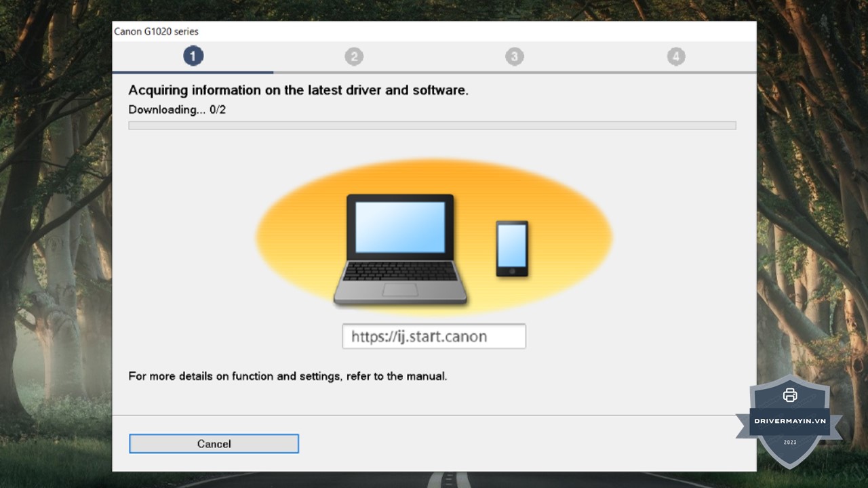Click the download progress bar

click(x=432, y=125)
